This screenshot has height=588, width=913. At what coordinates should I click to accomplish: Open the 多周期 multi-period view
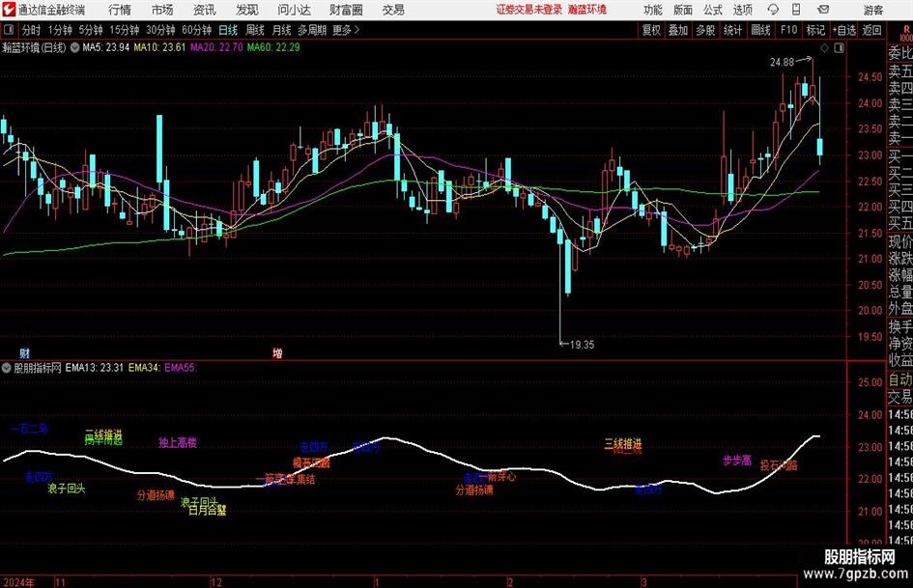coord(312,30)
